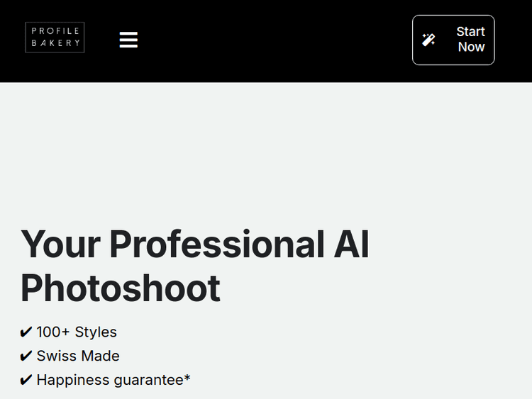Click the checkmark beside Happiness guarantee
Screen dimensions: 532x399
(x=26, y=381)
